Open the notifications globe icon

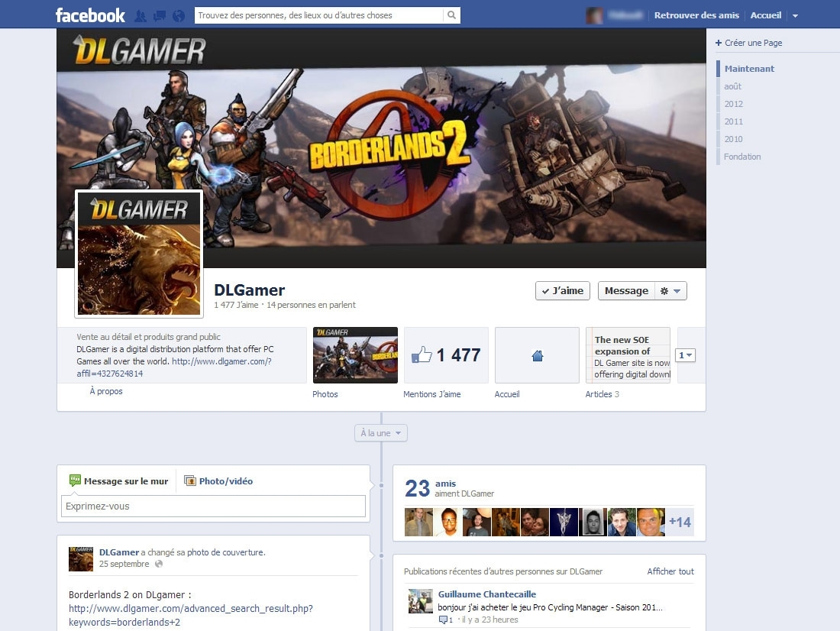179,15
